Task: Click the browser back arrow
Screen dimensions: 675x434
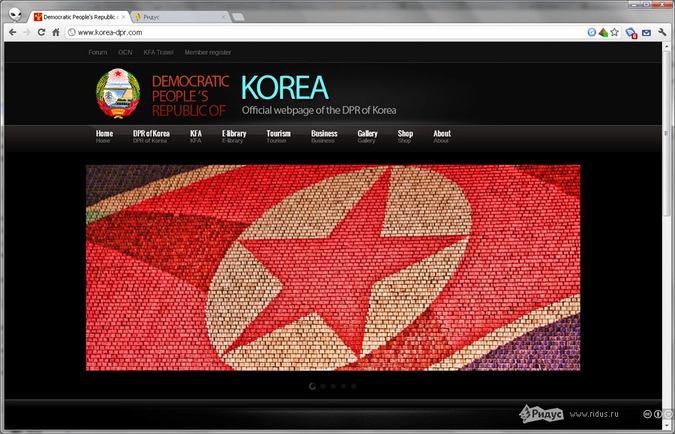Action: pyautogui.click(x=12, y=32)
